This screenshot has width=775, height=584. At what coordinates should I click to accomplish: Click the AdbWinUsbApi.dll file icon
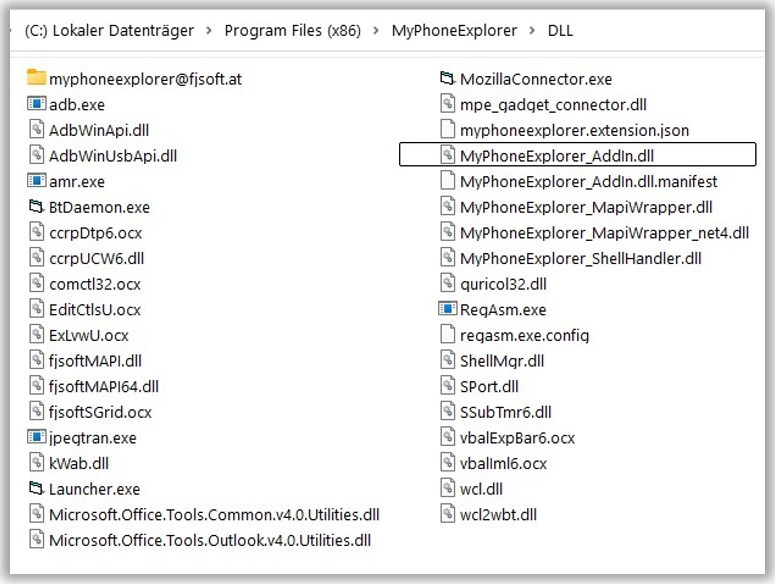coord(37,155)
